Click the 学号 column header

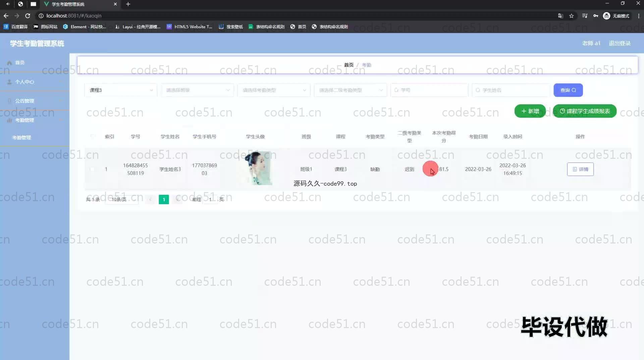point(136,137)
